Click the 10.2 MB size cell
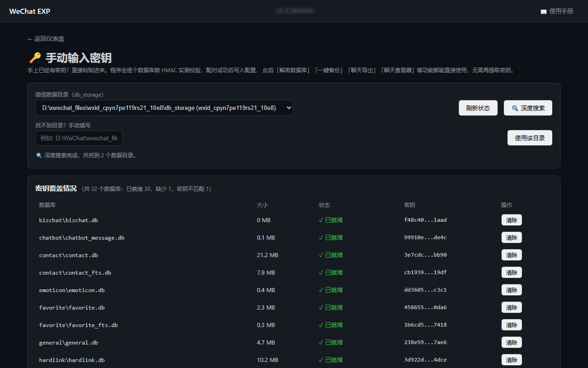588x368 pixels. click(x=267, y=360)
